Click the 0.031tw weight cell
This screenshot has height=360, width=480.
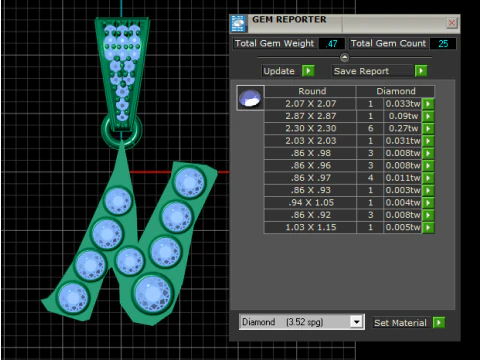click(403, 141)
